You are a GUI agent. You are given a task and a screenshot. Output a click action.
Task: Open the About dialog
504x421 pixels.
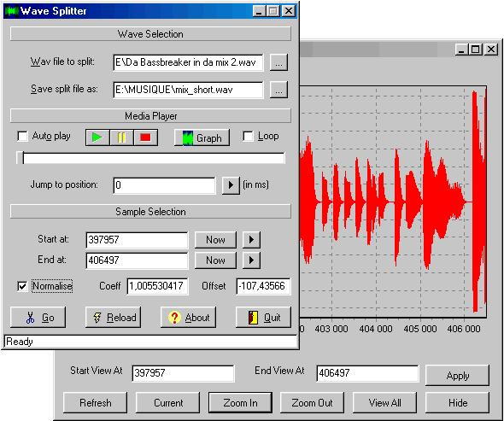(188, 318)
